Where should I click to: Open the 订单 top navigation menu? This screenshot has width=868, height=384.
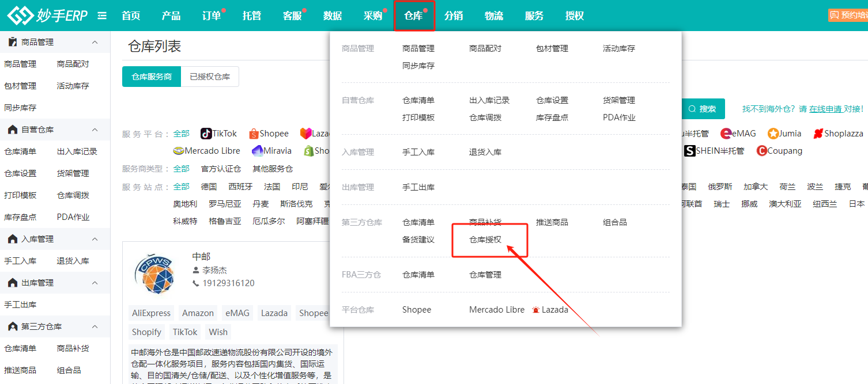(x=212, y=16)
